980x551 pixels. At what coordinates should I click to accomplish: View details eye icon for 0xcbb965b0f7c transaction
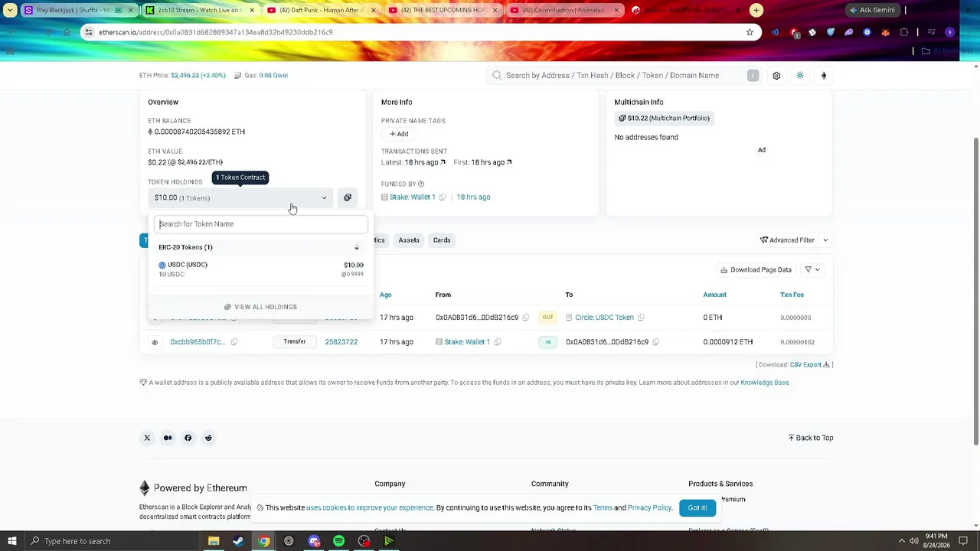[155, 342]
